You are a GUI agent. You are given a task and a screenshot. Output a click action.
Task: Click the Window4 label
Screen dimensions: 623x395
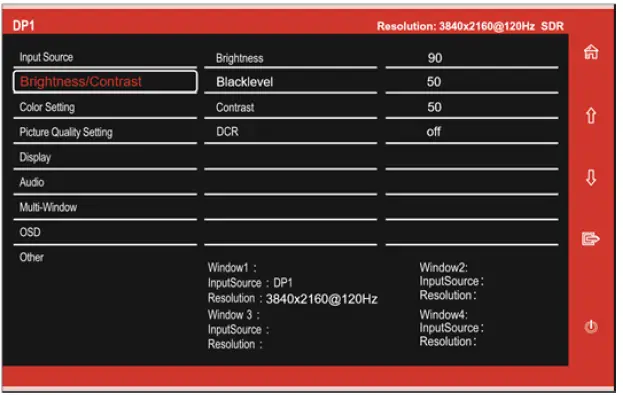[x=443, y=315]
